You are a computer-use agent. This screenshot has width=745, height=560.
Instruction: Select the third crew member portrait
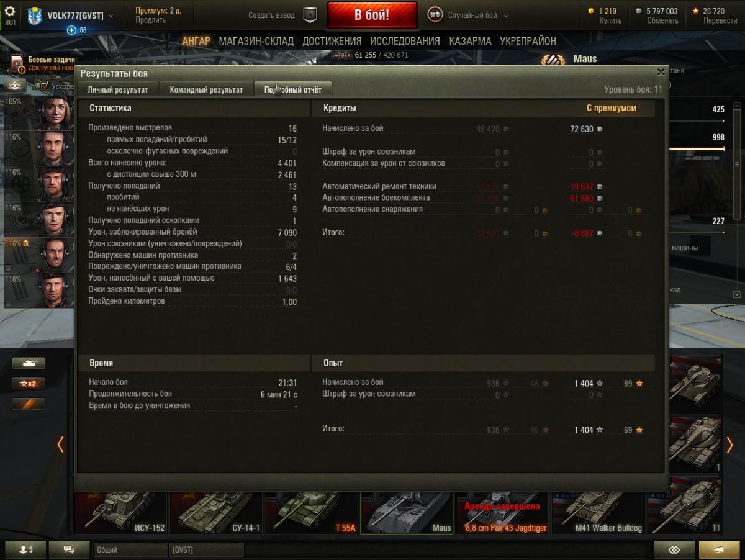click(55, 184)
